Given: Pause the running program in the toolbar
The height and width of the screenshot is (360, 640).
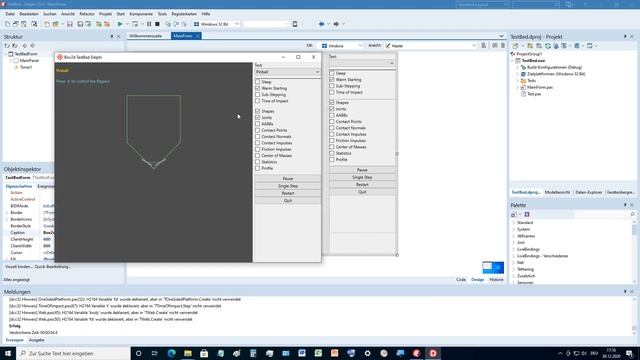Looking at the screenshot, I should point(149,24).
